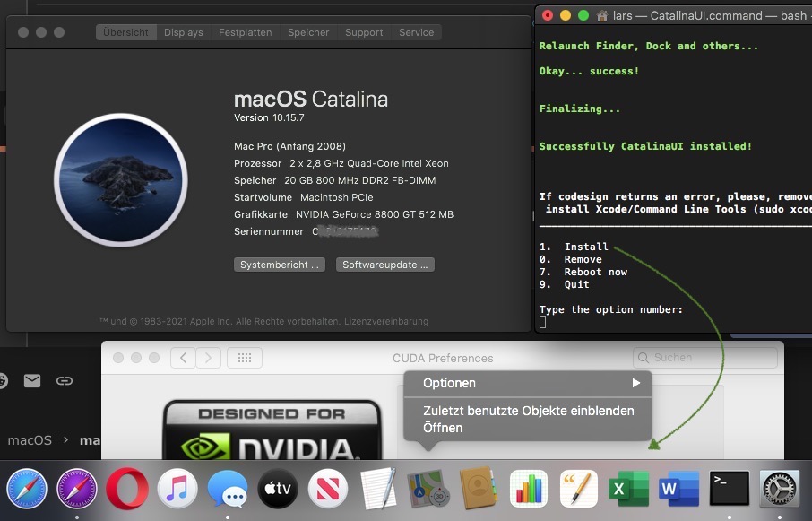The image size is (812, 521).
Task: Open the Support tab
Action: 364,32
